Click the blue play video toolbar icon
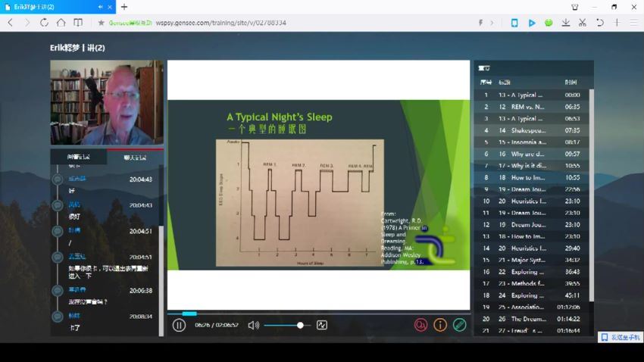 point(531,23)
